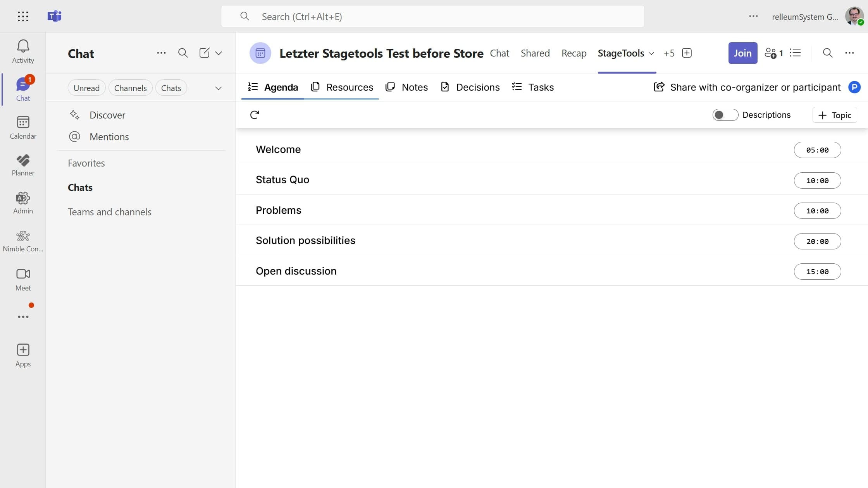Click Solution possibilities 20:00 duration pill

[818, 241]
